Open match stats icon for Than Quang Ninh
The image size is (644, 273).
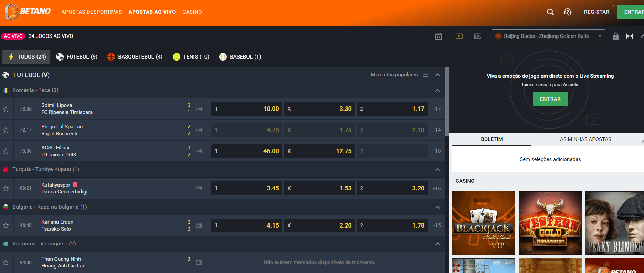[x=199, y=262]
